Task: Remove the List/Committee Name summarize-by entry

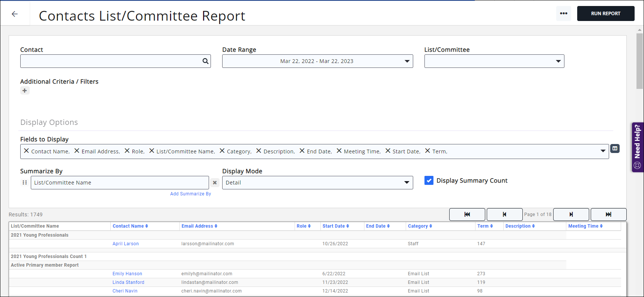Action: pos(215,183)
